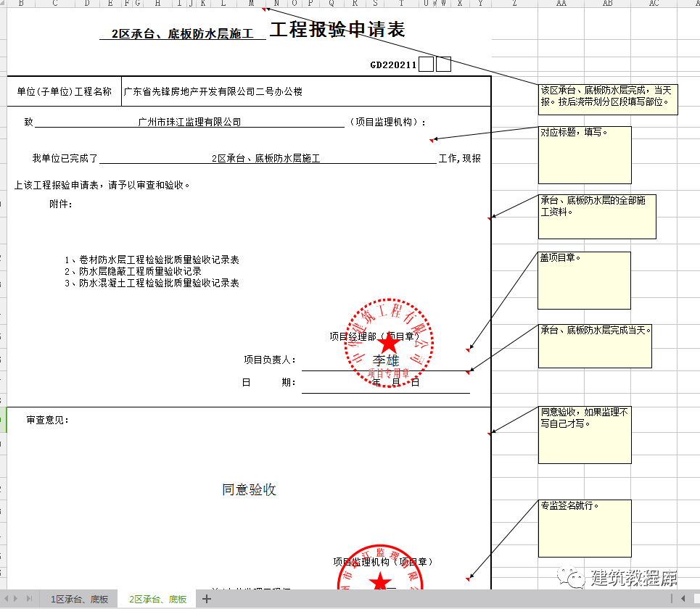Click the text (项目监理机构):
Viewport: 700px width, 609px height.
387,122
